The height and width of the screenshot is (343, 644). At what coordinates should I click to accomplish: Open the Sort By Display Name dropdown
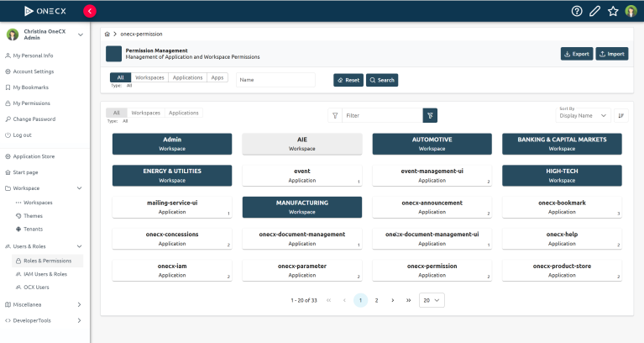(x=583, y=115)
